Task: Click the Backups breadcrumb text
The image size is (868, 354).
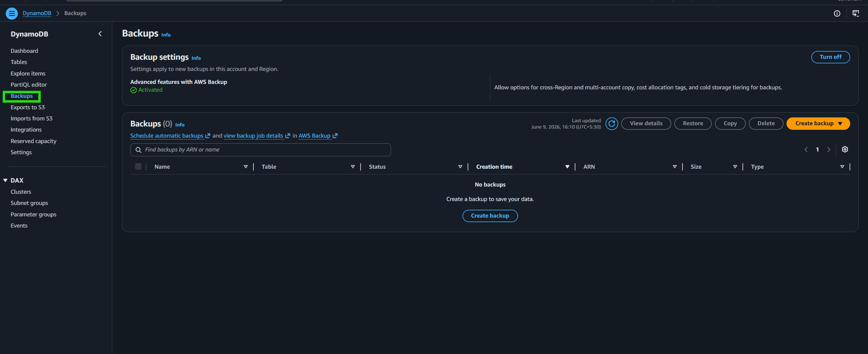Action: 75,13
